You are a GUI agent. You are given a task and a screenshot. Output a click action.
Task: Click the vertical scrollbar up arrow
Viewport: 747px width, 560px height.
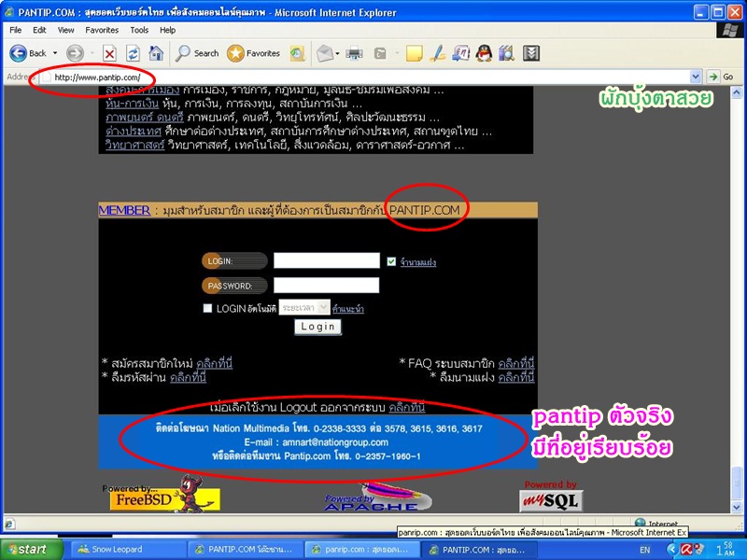[737, 91]
